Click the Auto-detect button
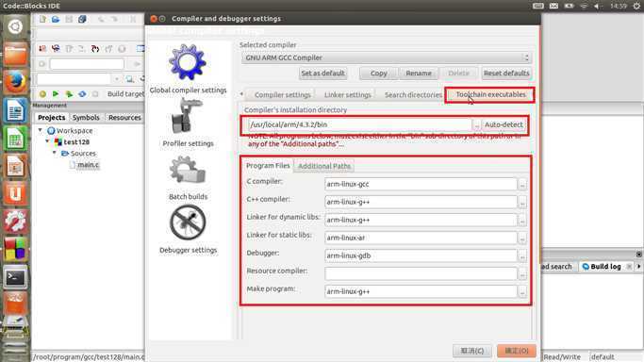The height and width of the screenshot is (362, 644). (x=504, y=124)
